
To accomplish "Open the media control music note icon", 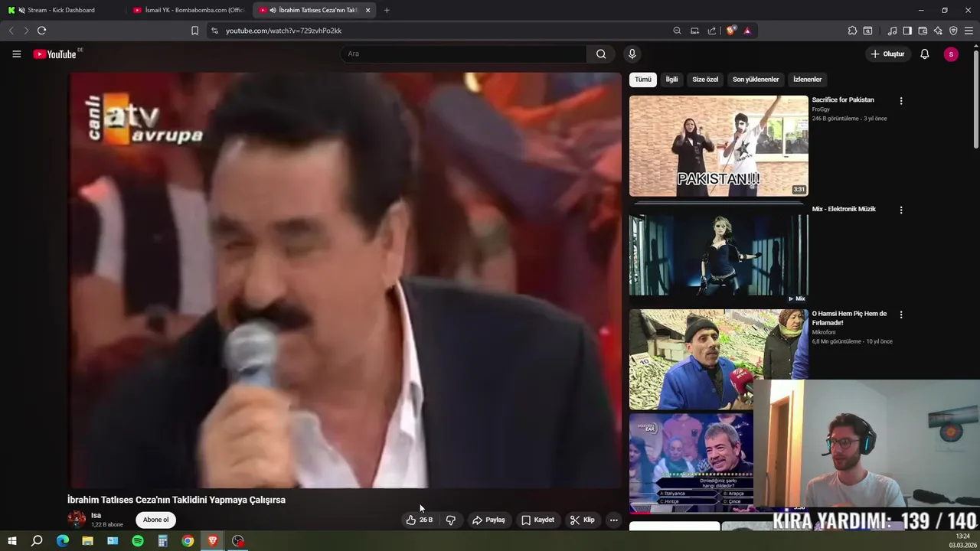I will click(x=892, y=31).
